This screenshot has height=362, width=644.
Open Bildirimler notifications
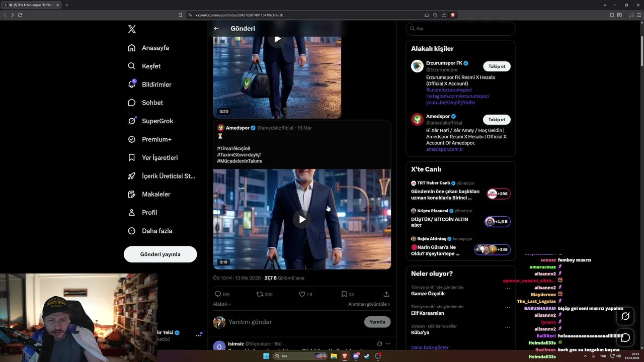coord(149,84)
